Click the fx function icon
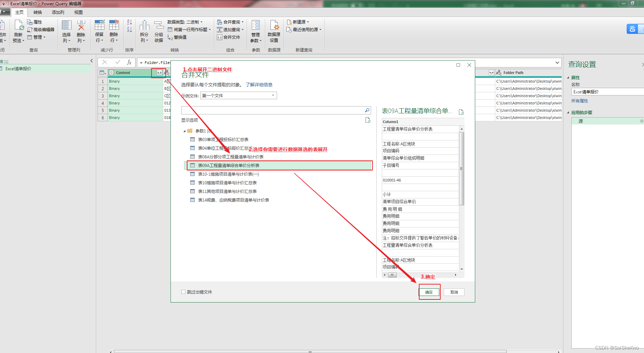Viewport: 644px width, 353px height. pyautogui.click(x=129, y=62)
